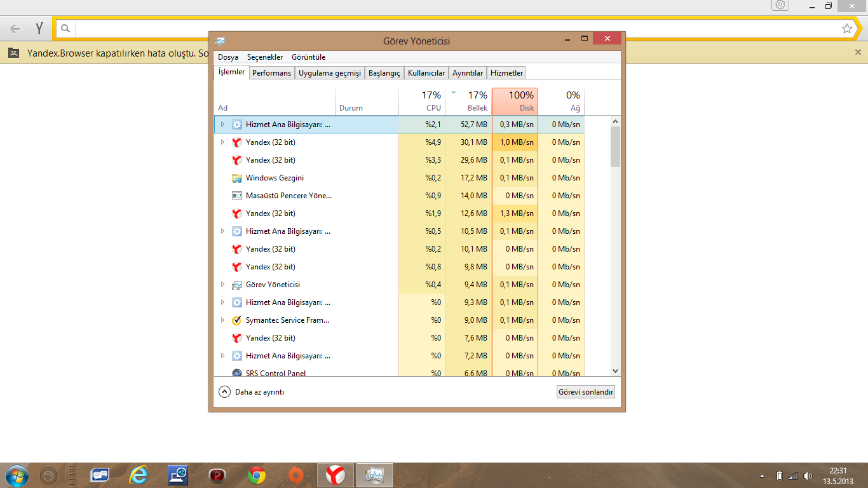Image resolution: width=868 pixels, height=488 pixels.
Task: Click the Görev Yöneticisi process icon in the list
Action: pos(237,285)
